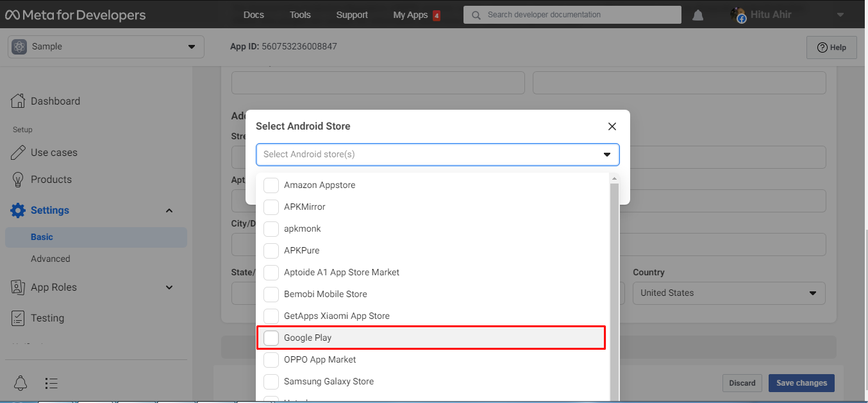Click the Sample app atom icon
This screenshot has width=868, height=403.
pos(19,47)
